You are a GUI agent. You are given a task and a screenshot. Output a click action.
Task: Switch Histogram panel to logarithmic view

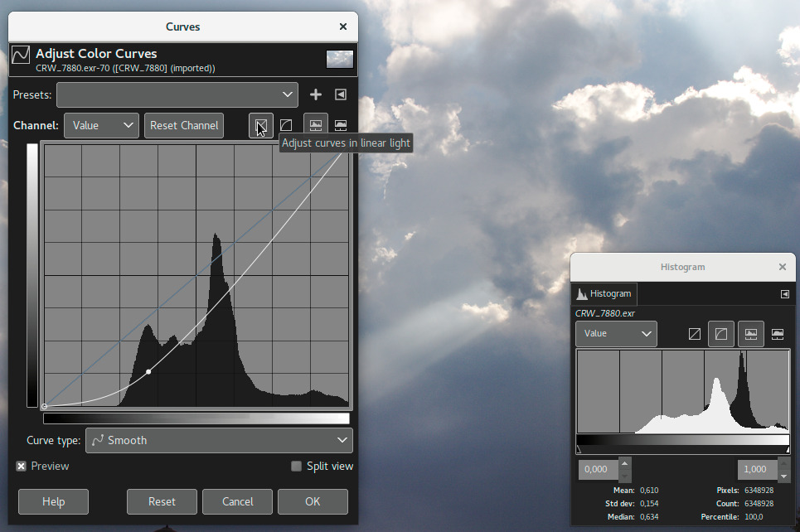click(x=777, y=334)
